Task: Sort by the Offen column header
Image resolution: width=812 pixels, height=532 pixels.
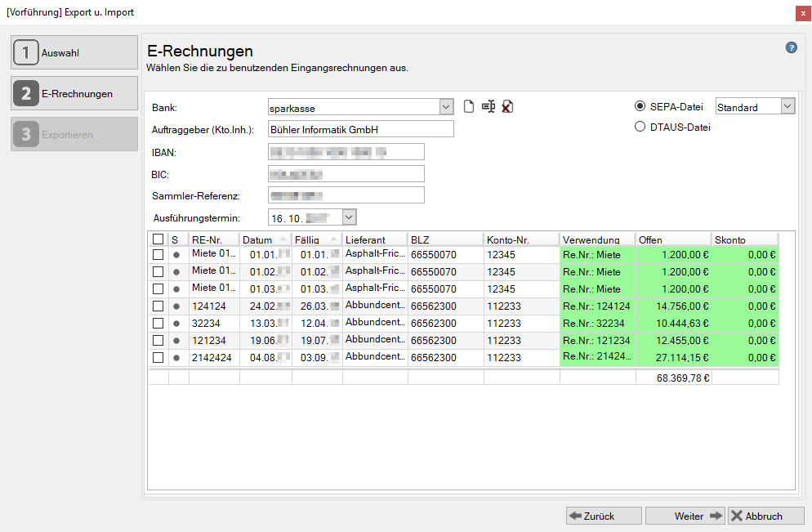Action: pyautogui.click(x=673, y=239)
